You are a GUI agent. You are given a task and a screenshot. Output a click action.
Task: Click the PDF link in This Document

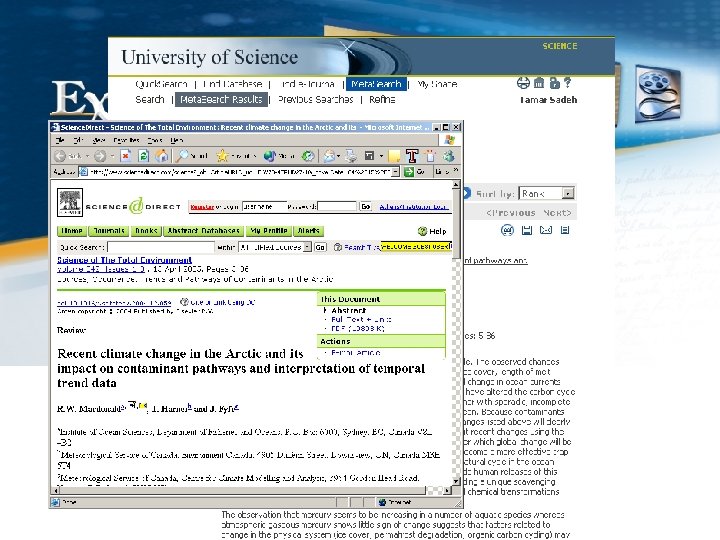[x=358, y=328]
